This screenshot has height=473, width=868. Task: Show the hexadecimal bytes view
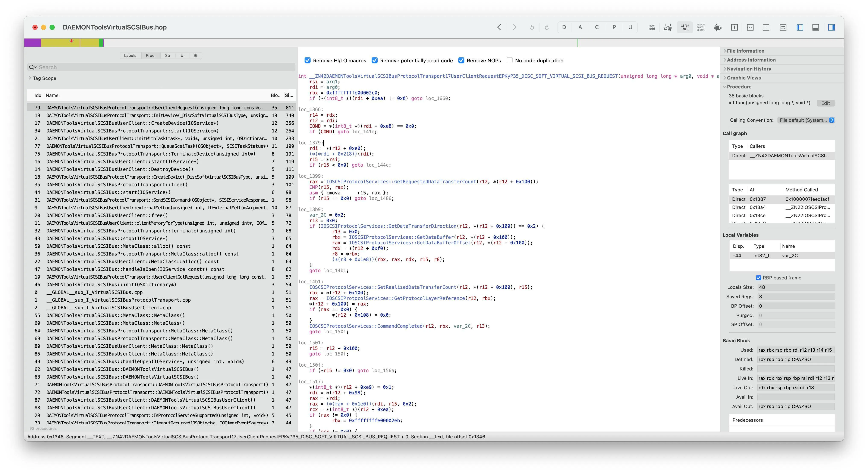[701, 27]
